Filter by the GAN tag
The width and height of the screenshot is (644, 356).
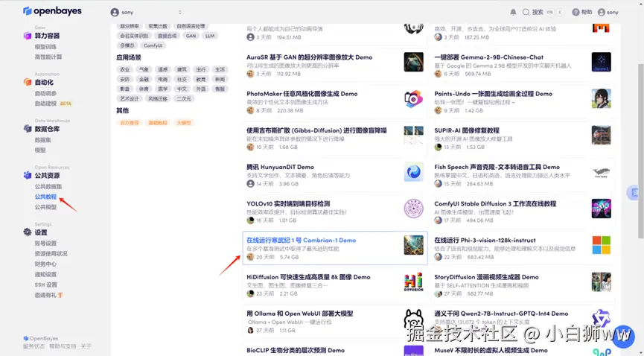(x=191, y=36)
